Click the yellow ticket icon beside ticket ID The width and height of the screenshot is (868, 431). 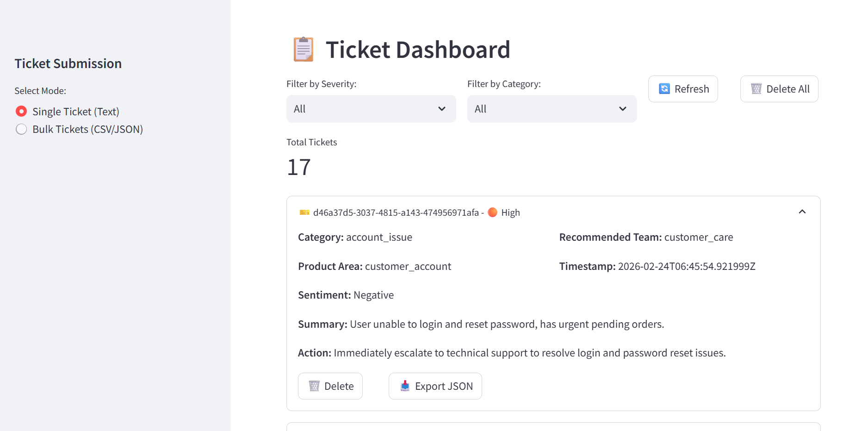click(304, 212)
